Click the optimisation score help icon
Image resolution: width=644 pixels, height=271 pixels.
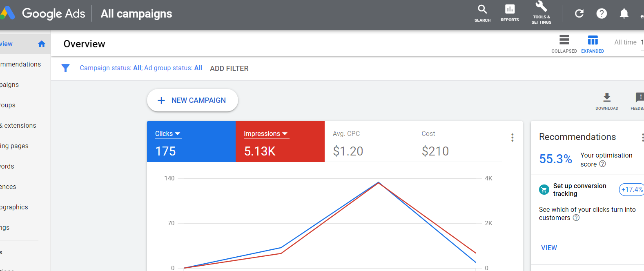click(x=602, y=164)
